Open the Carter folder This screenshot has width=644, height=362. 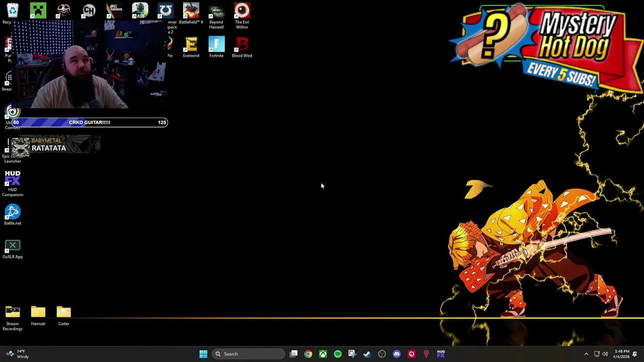click(64, 316)
